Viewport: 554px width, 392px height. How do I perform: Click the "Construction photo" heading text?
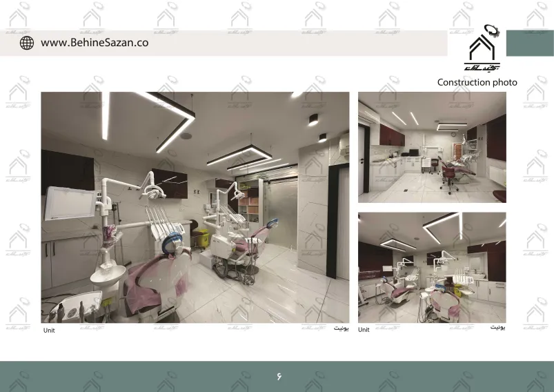coord(477,82)
